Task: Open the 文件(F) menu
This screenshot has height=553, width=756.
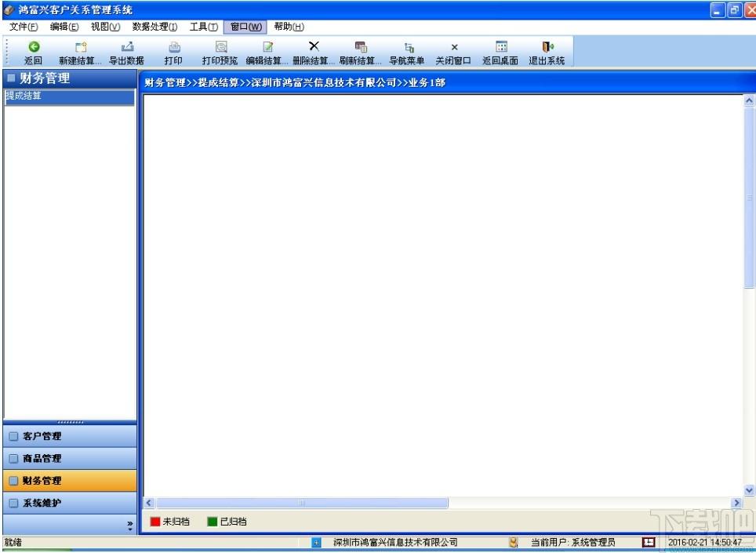Action: pyautogui.click(x=24, y=27)
